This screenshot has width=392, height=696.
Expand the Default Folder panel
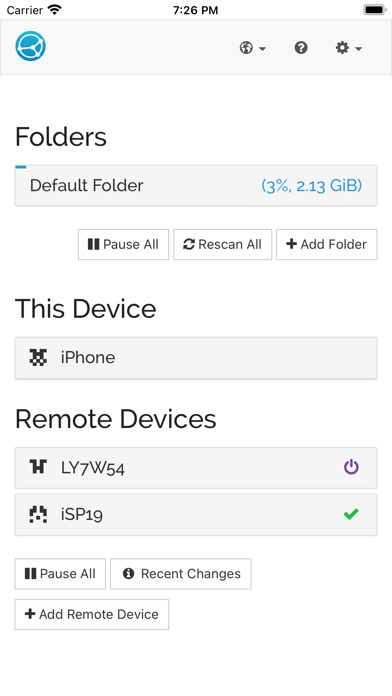(196, 186)
